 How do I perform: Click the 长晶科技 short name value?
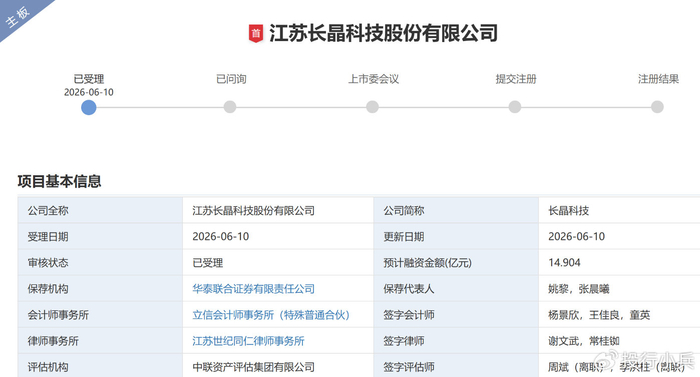coord(569,210)
